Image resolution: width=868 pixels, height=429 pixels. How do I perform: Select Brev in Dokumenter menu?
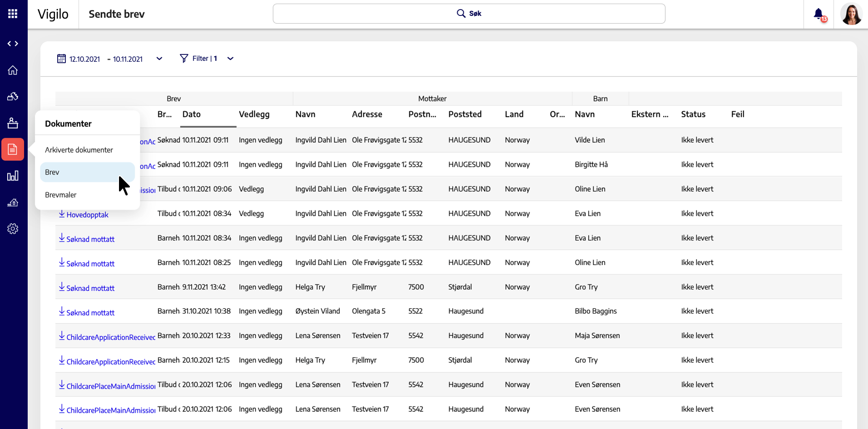coord(87,172)
